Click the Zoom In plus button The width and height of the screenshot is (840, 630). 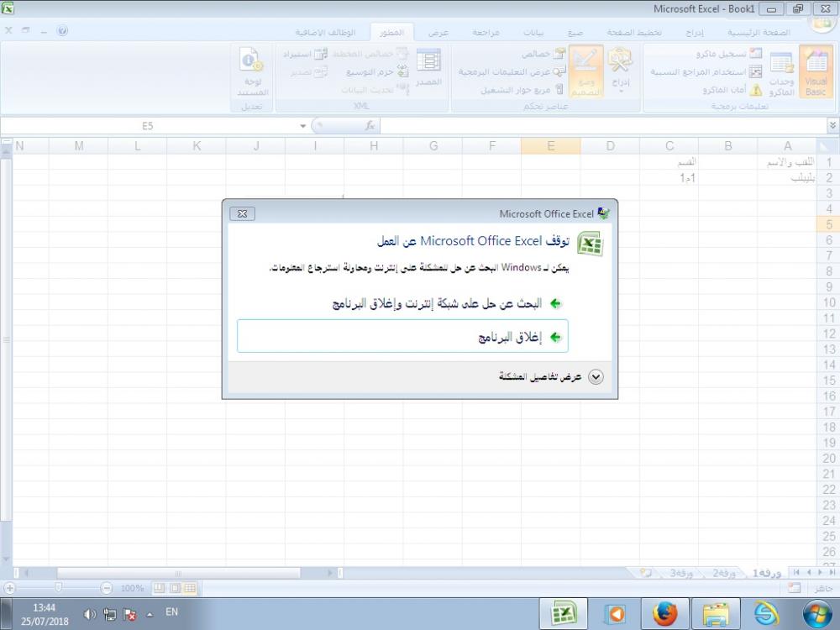click(x=9, y=588)
